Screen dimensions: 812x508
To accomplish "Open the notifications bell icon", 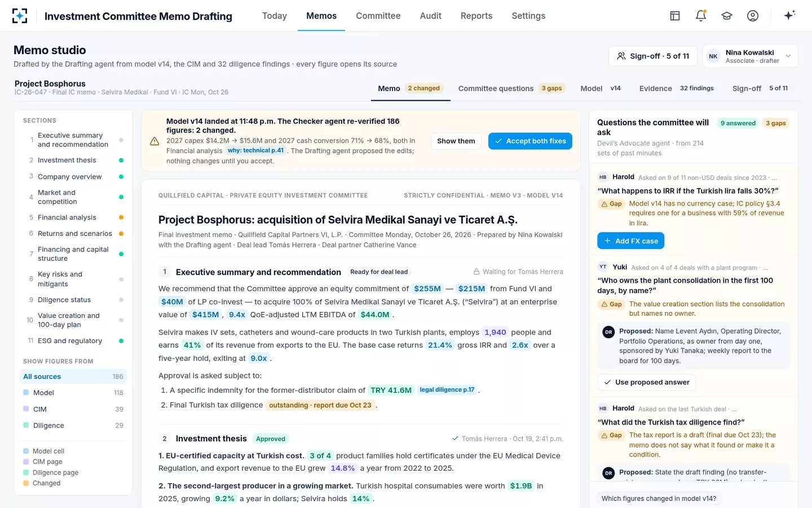I will coord(701,16).
